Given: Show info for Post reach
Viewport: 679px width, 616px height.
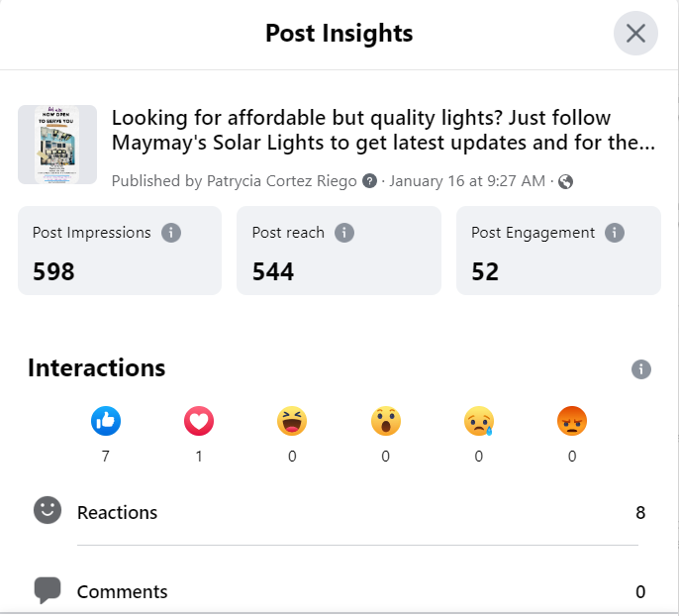Looking at the screenshot, I should (344, 233).
